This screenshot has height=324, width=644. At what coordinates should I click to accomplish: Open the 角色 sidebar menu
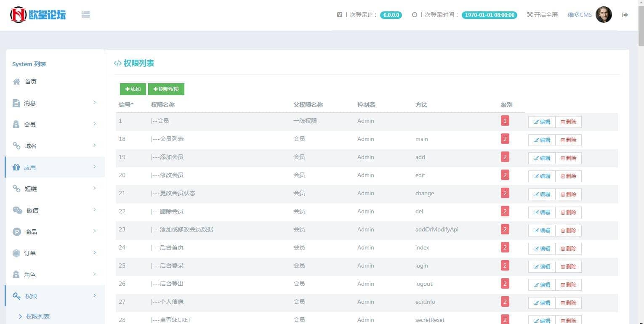tap(29, 275)
